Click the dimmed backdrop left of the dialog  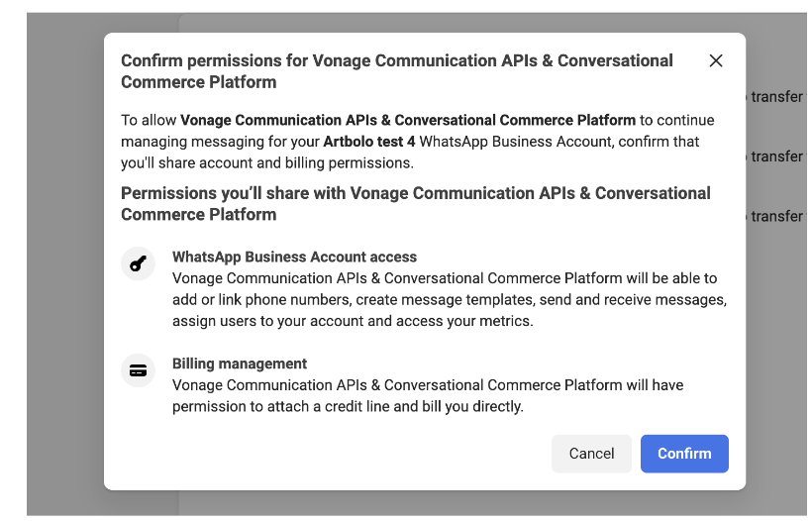click(65, 259)
